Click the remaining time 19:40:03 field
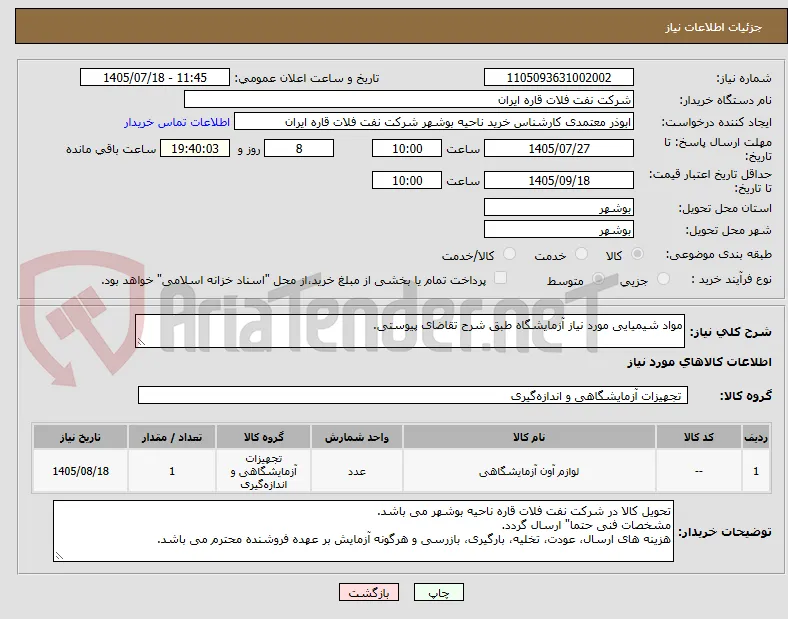The width and height of the screenshot is (788, 619). point(195,149)
